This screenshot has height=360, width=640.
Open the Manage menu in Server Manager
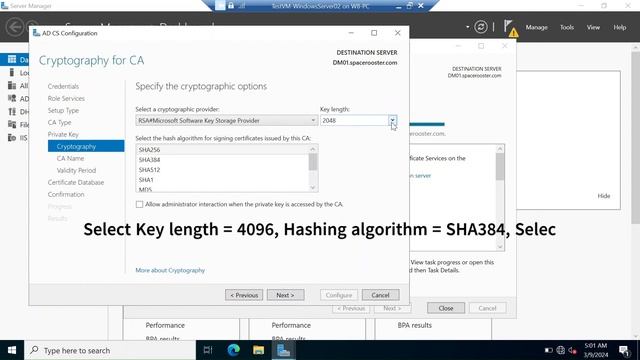click(x=536, y=27)
